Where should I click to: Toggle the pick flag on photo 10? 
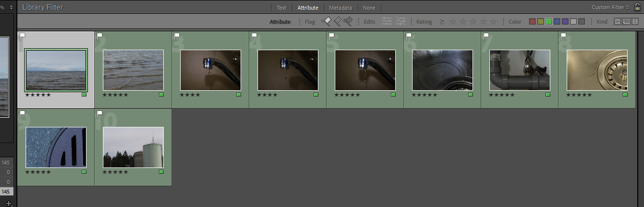click(x=100, y=114)
